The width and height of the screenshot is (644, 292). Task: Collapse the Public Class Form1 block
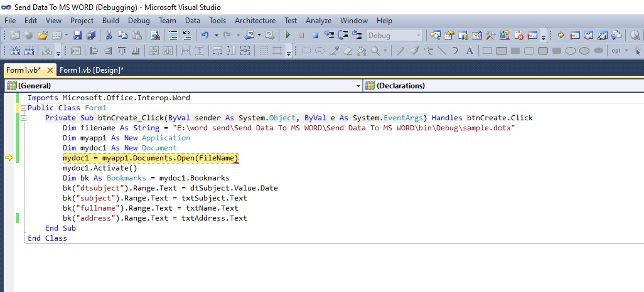click(23, 108)
